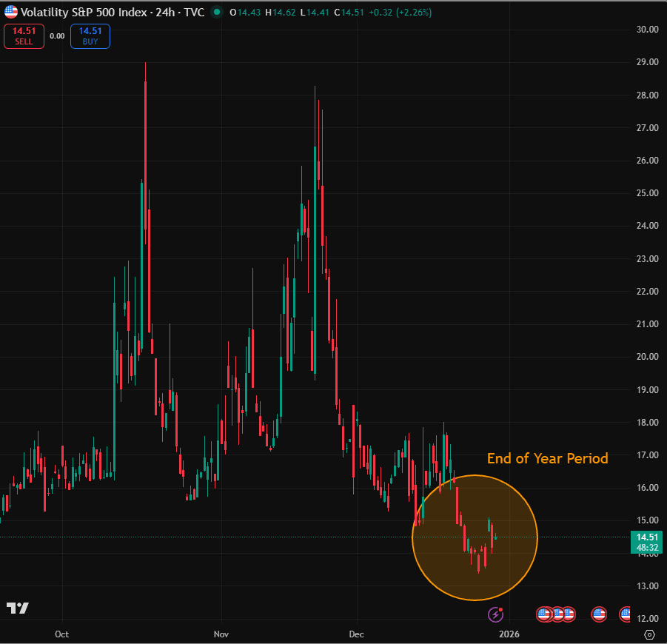Click the 26.00 price scale label

coord(648,161)
